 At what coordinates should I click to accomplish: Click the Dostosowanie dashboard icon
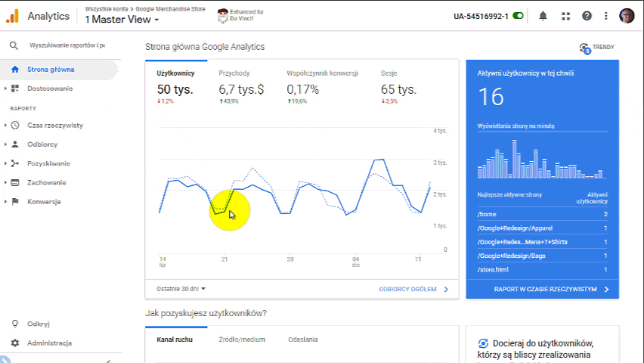[x=15, y=88]
